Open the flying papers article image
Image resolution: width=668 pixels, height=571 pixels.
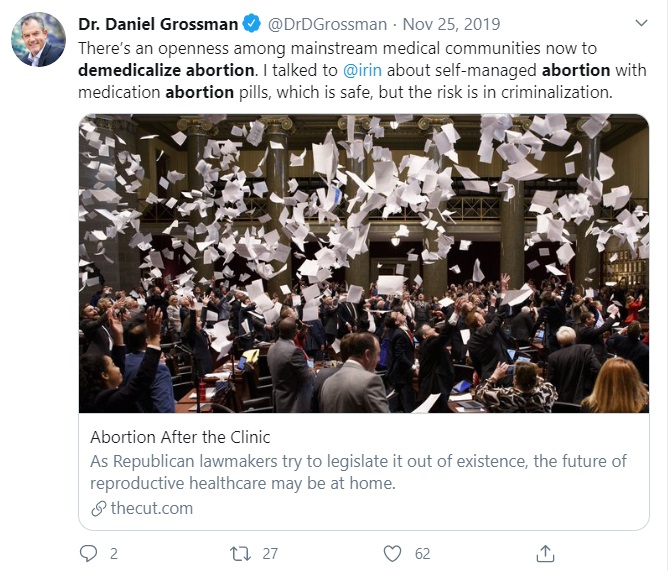coord(364,263)
